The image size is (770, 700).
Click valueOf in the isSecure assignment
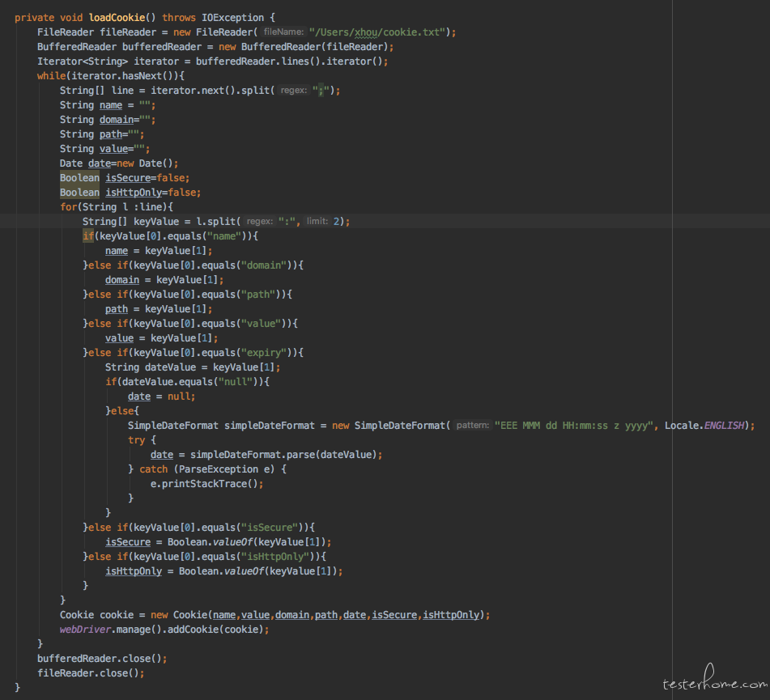[232, 542]
